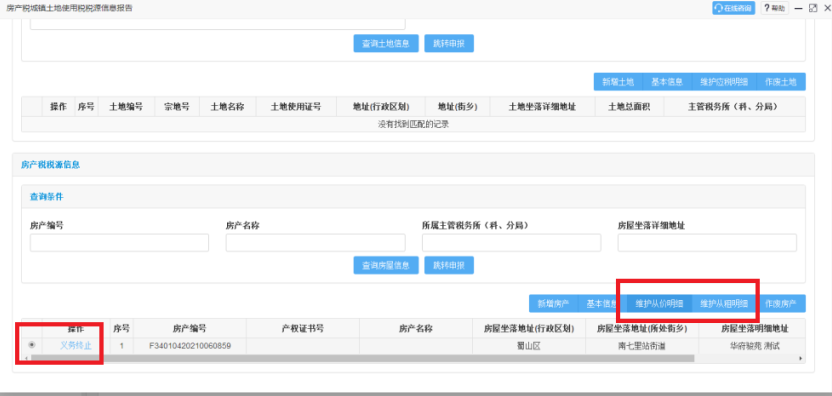Click the horizontal scrollbar of property table

click(x=362, y=358)
